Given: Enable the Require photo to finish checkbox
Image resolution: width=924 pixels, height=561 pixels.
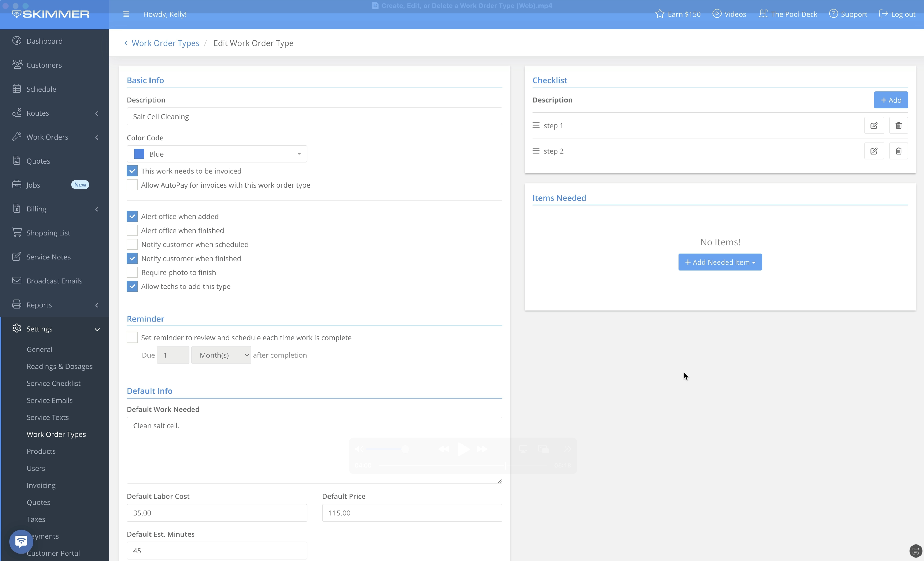Looking at the screenshot, I should (132, 272).
